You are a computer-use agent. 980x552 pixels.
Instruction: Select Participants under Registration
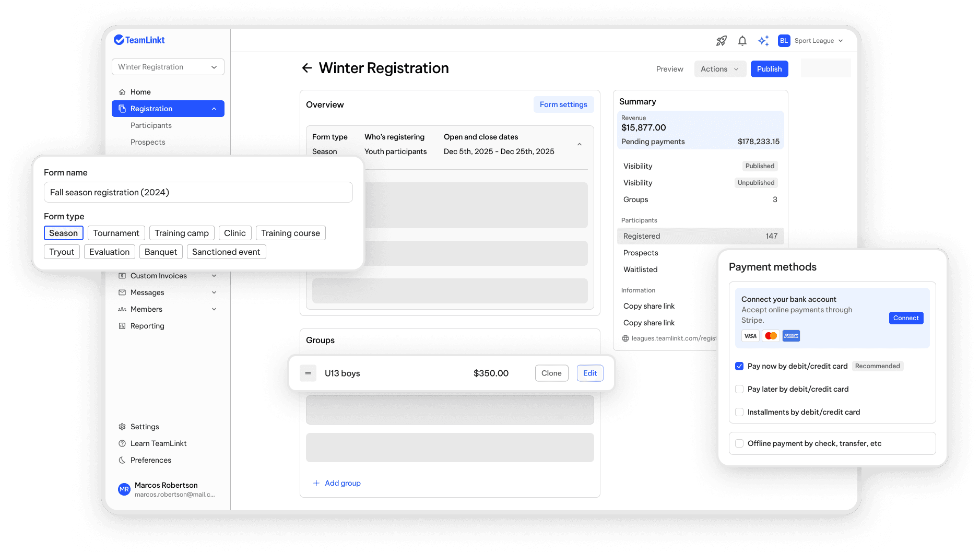151,125
